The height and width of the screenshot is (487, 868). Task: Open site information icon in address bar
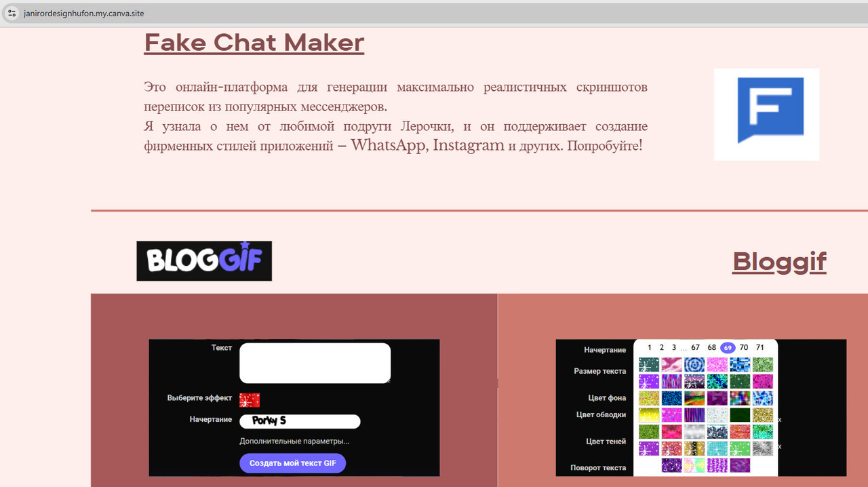(x=12, y=14)
